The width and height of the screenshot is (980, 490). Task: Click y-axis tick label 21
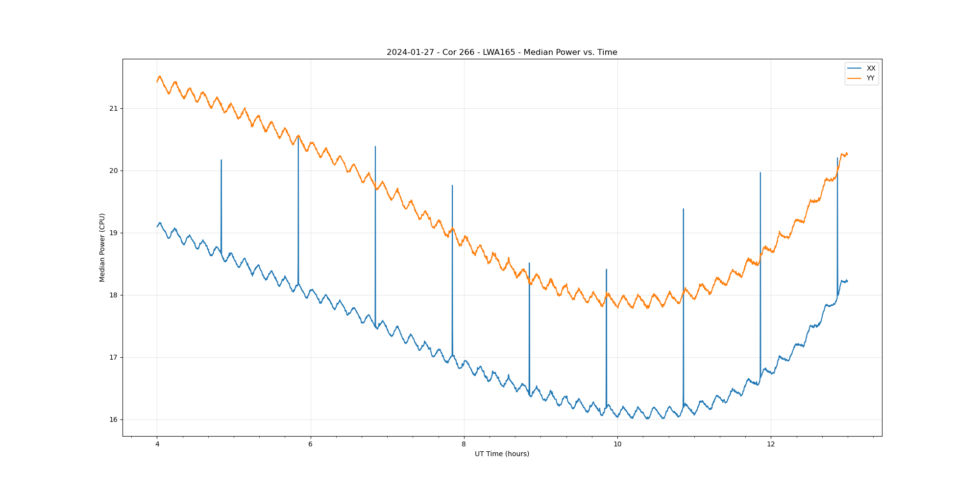point(115,108)
